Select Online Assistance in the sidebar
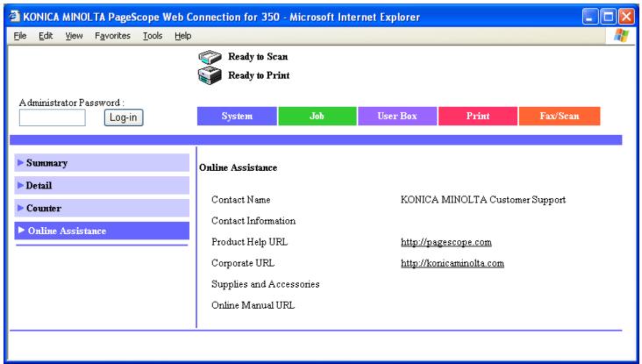Image resolution: width=642 pixels, height=364 pixels. point(102,231)
